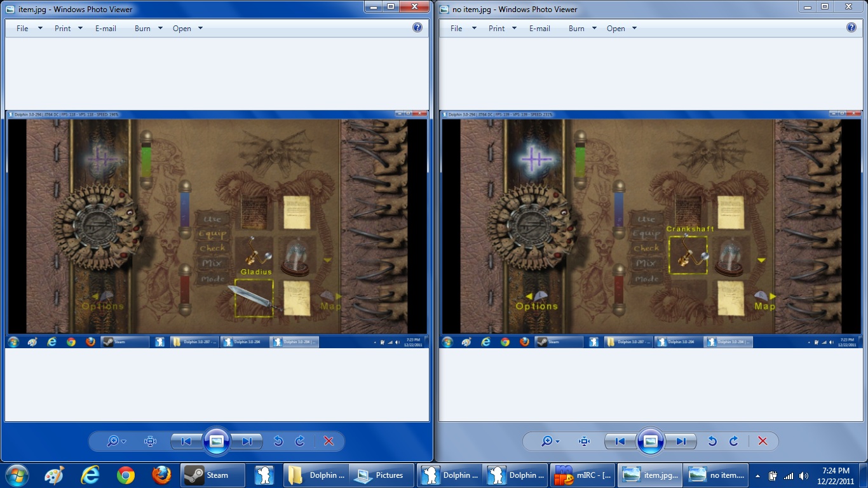Viewport: 868px width, 488px height.
Task: Switch to Steam taskbar button
Action: [214, 475]
